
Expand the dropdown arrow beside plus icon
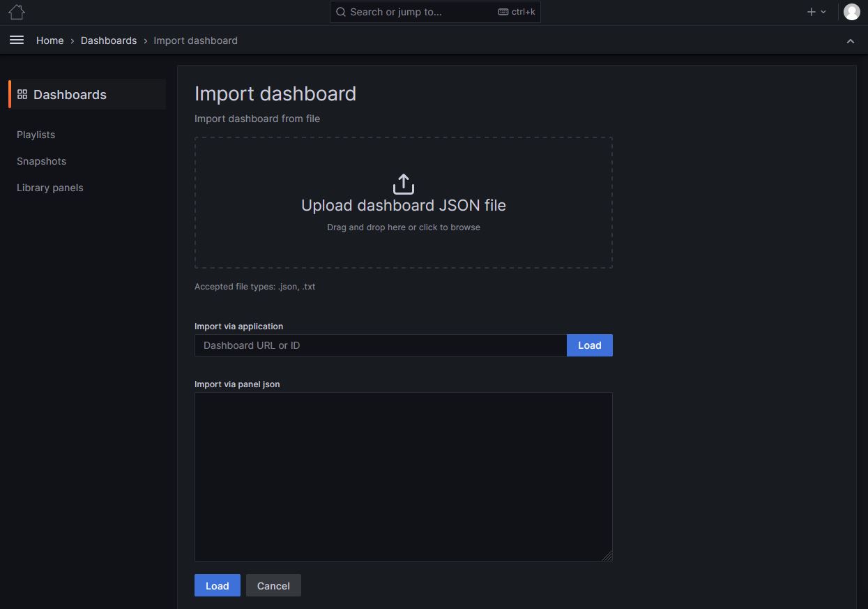coord(823,12)
